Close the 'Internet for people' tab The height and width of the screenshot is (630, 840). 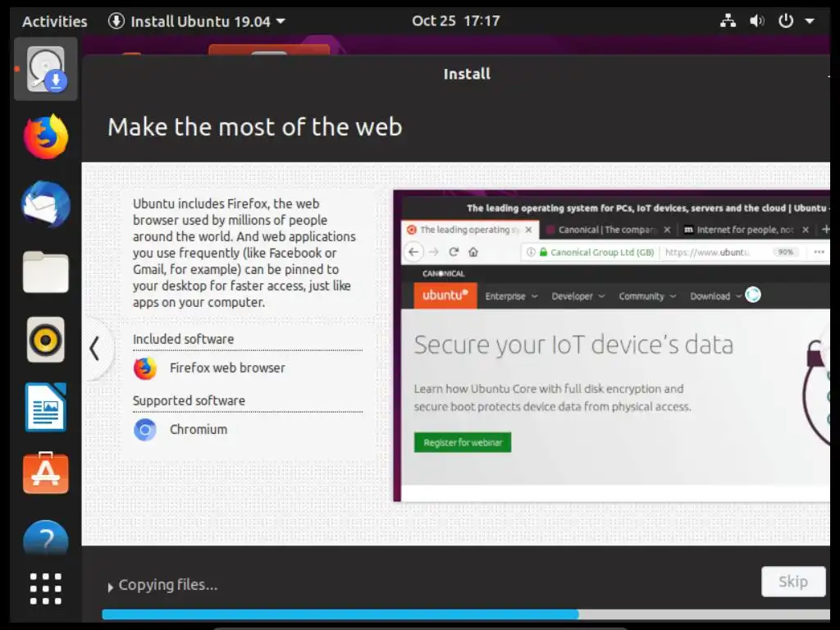pos(806,230)
